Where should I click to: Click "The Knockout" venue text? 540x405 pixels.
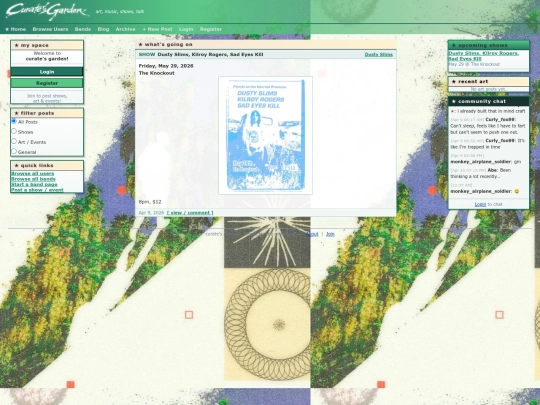click(x=157, y=73)
